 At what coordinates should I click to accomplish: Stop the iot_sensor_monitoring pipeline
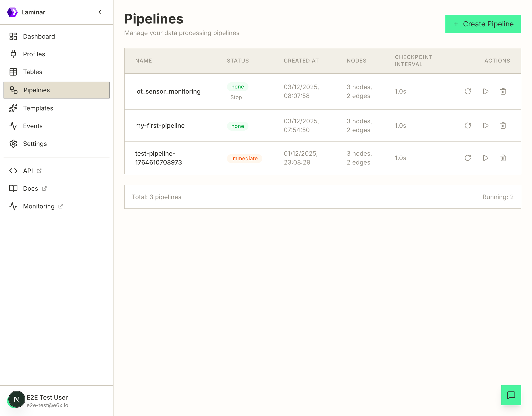[x=236, y=97]
